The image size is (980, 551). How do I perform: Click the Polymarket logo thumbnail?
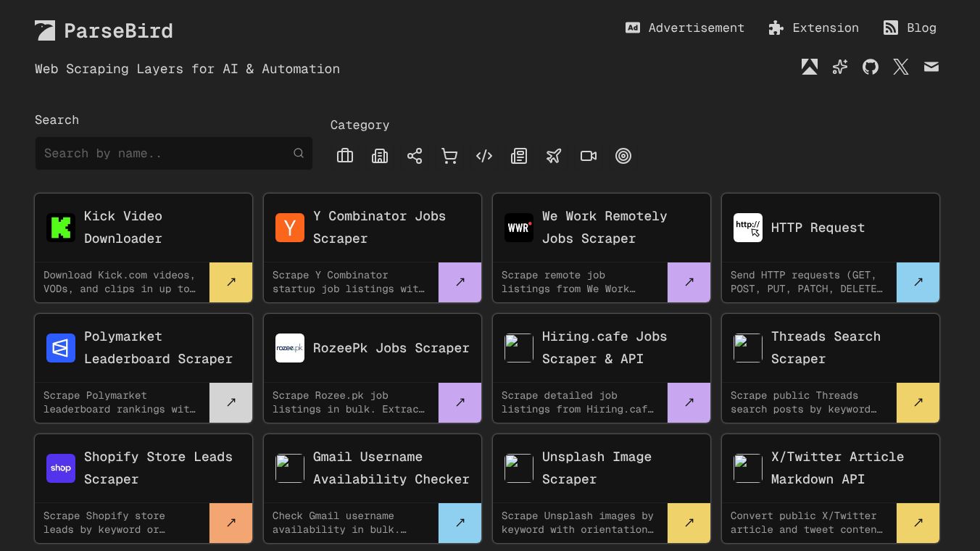61,348
